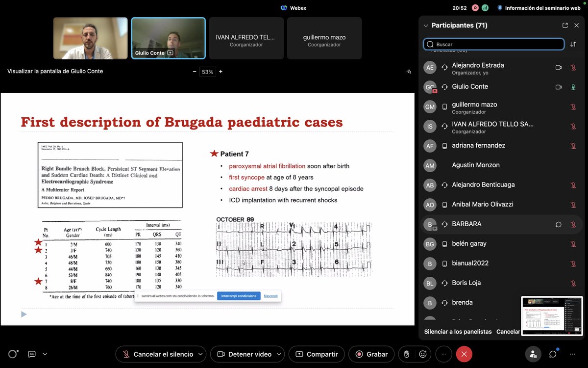Start recording with Grabar button
This screenshot has height=368, width=588.
[x=372, y=354]
